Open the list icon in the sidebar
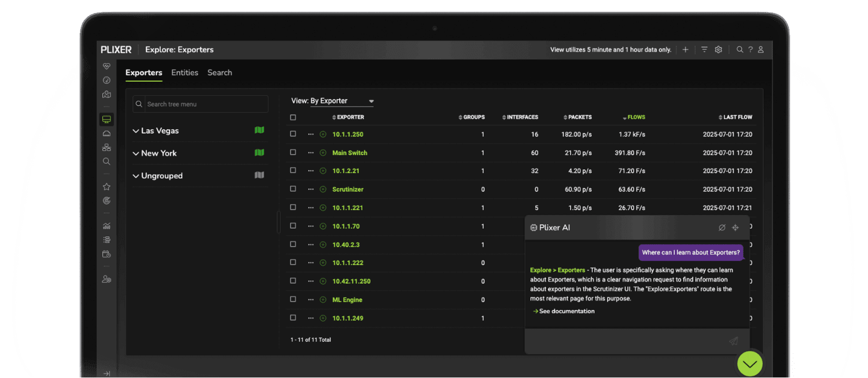The image size is (868, 378). [106, 240]
